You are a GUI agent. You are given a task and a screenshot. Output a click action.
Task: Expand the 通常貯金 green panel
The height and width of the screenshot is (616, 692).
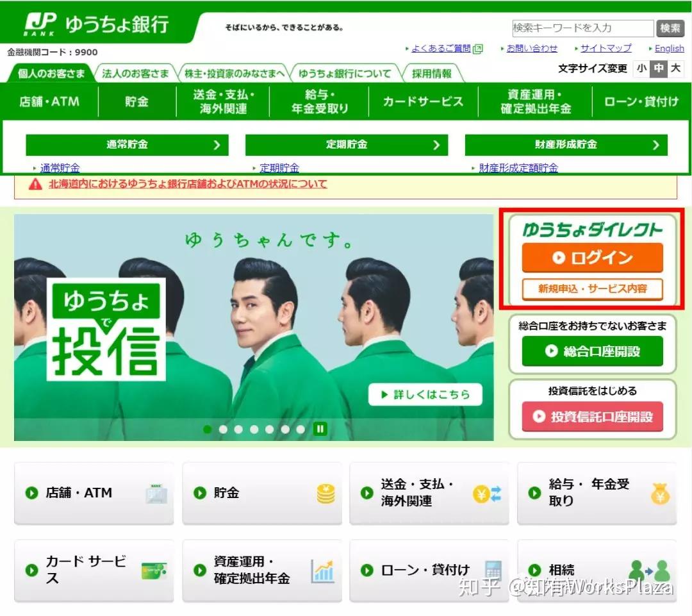126,144
